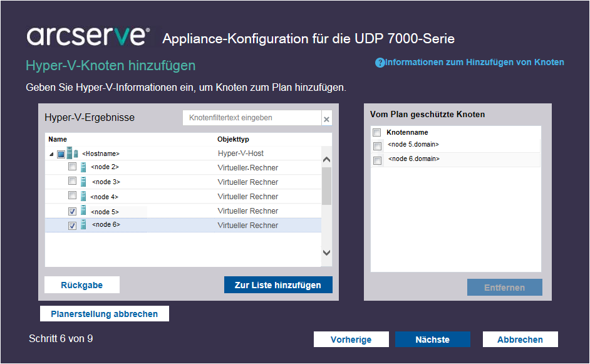Viewport: 590px width, 364px height.
Task: Click the Hyper-V-Ergebnisse panel title
Action: [x=90, y=118]
